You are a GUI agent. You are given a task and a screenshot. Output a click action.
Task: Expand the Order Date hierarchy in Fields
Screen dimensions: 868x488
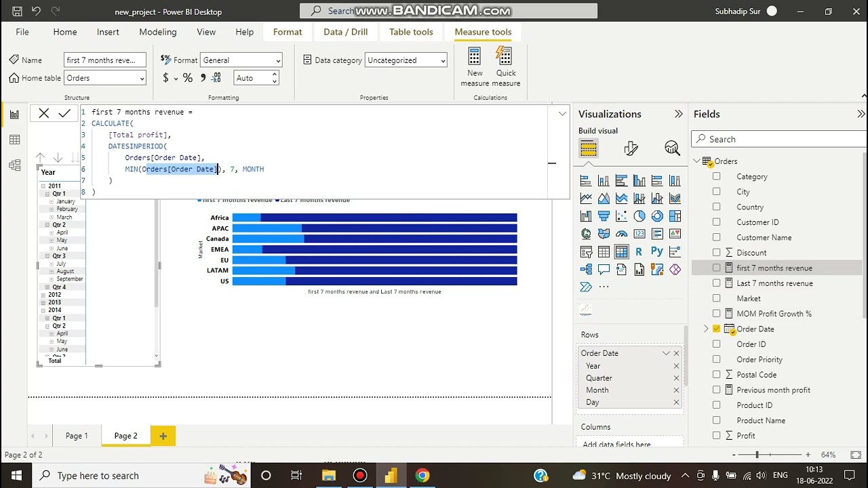706,329
